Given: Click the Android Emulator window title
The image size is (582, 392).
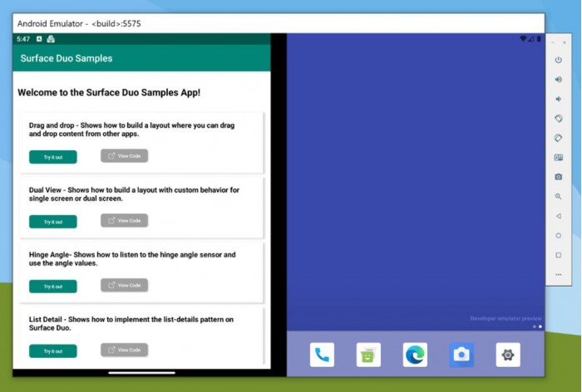Looking at the screenshot, I should click(x=79, y=23).
